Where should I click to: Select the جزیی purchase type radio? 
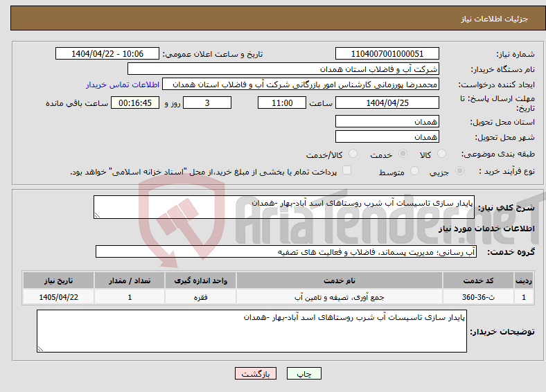pos(459,171)
